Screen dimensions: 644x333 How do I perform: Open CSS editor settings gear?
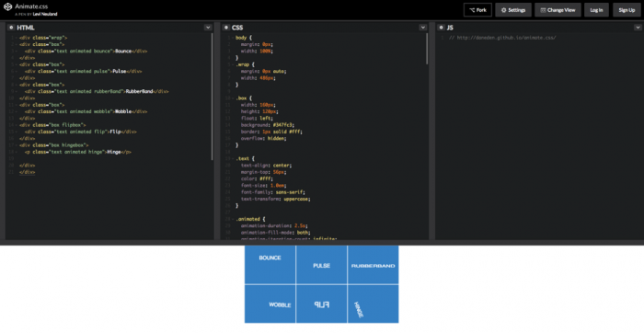coord(226,28)
